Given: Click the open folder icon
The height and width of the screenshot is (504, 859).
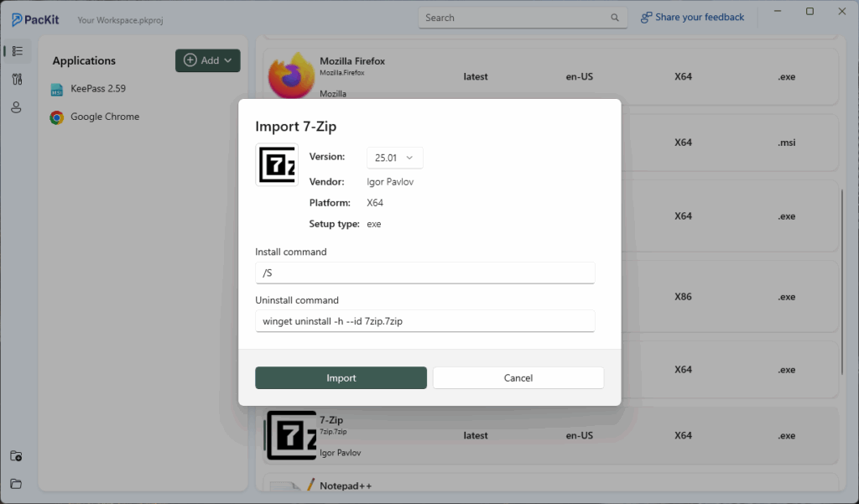Looking at the screenshot, I should point(16,484).
